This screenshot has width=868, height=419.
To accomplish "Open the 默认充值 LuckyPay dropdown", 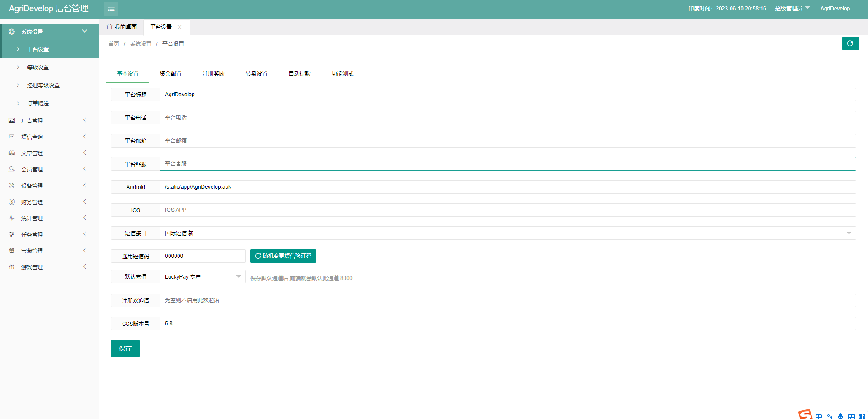I will click(x=238, y=276).
